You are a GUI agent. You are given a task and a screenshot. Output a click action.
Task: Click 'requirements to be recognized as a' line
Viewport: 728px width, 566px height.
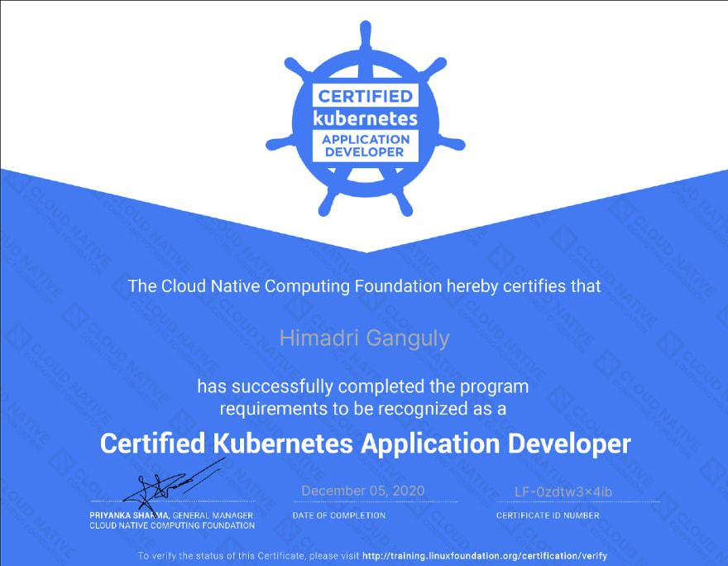(x=363, y=409)
